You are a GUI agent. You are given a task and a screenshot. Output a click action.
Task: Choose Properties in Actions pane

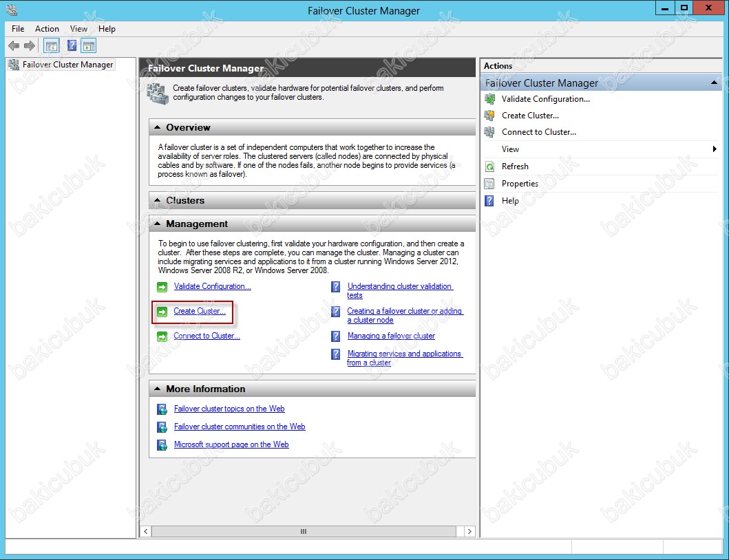[520, 184]
